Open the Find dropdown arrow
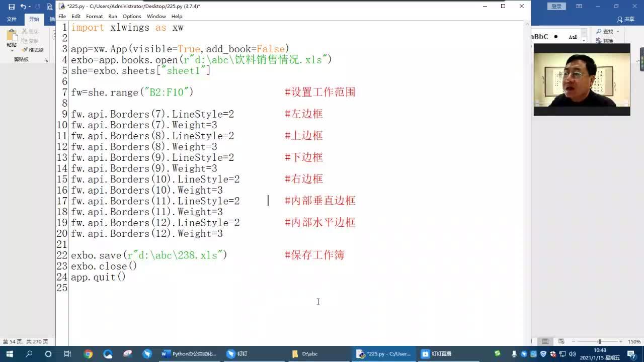 point(618,31)
